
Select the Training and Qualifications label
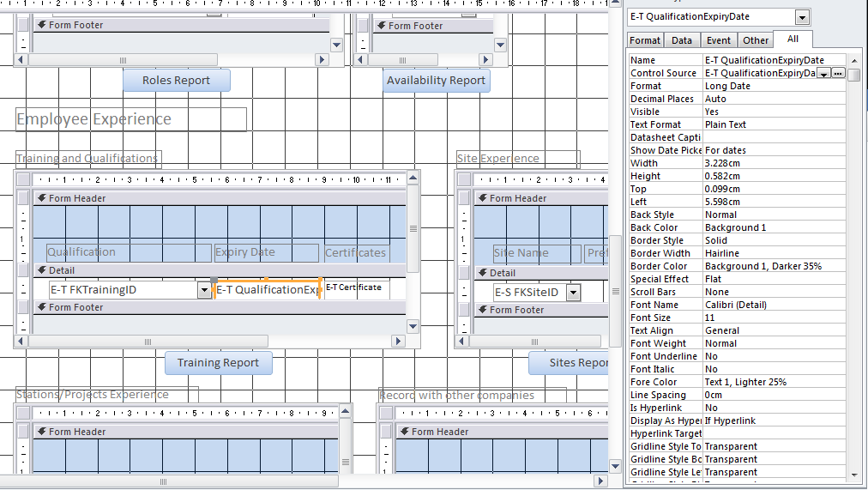pos(88,159)
